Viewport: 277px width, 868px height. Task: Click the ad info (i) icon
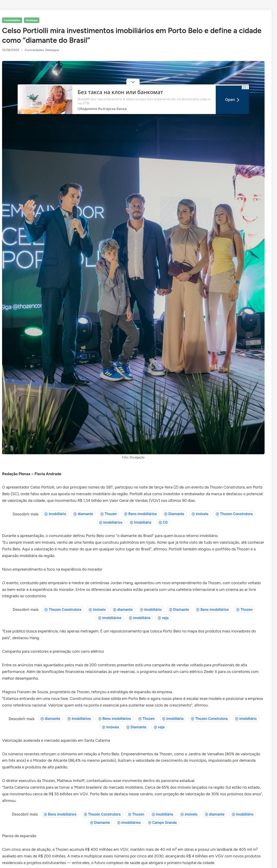click(x=244, y=87)
